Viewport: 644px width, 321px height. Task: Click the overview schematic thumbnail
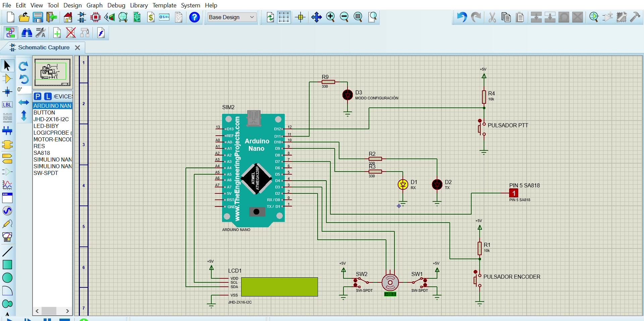point(52,72)
